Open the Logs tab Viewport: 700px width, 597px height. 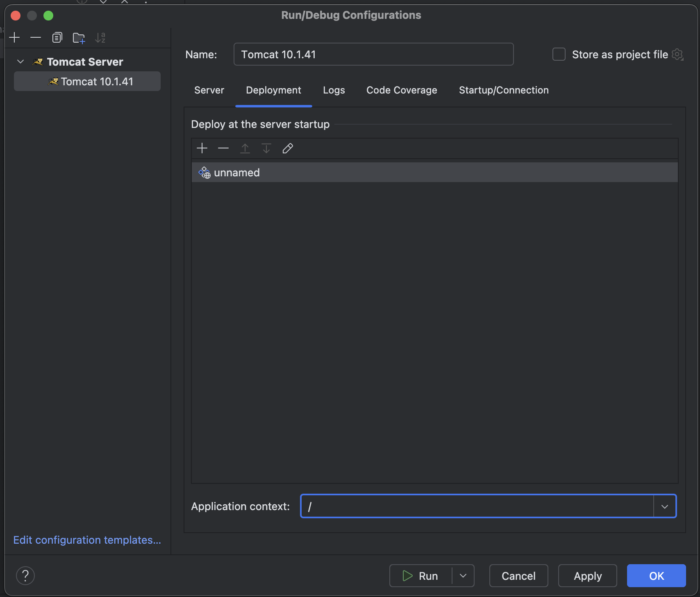tap(334, 90)
